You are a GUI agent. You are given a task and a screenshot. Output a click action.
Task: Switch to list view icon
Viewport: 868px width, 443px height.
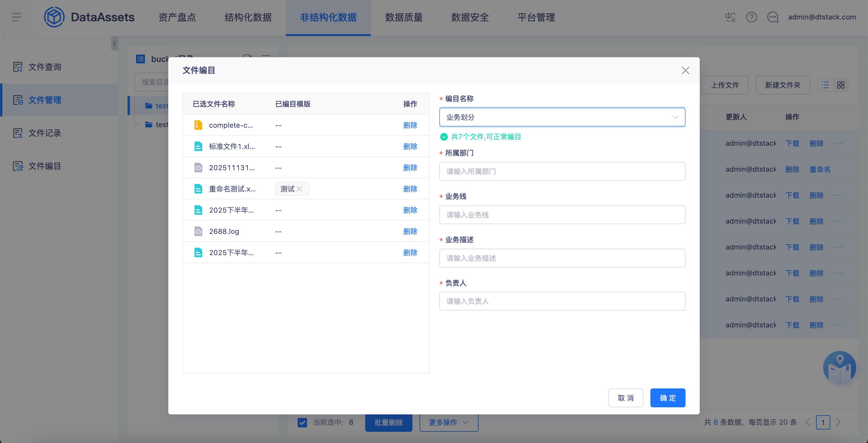(825, 85)
